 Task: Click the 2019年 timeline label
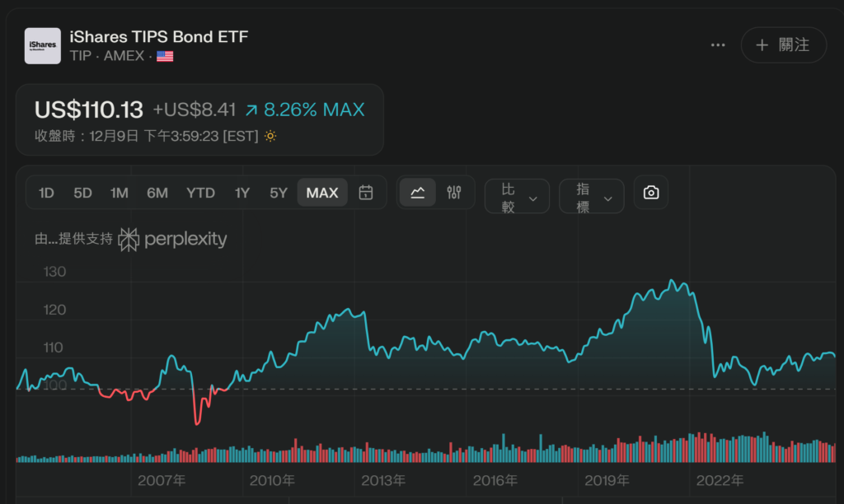(607, 479)
